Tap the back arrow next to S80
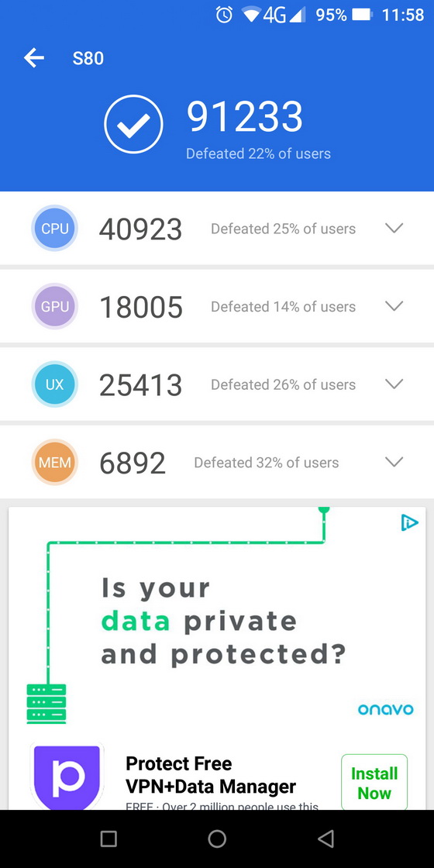This screenshot has width=434, height=868. [34, 57]
